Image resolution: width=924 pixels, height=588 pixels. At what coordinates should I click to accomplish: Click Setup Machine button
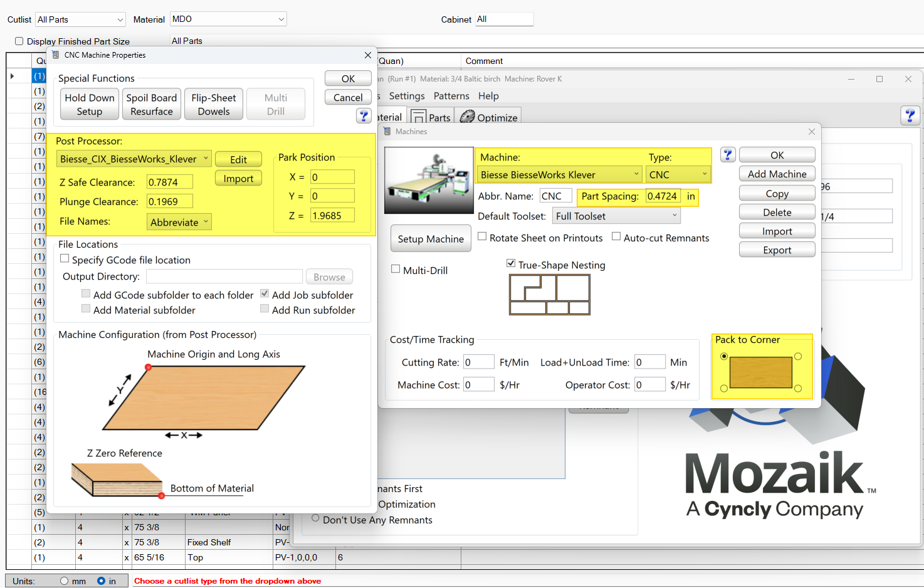(x=431, y=239)
